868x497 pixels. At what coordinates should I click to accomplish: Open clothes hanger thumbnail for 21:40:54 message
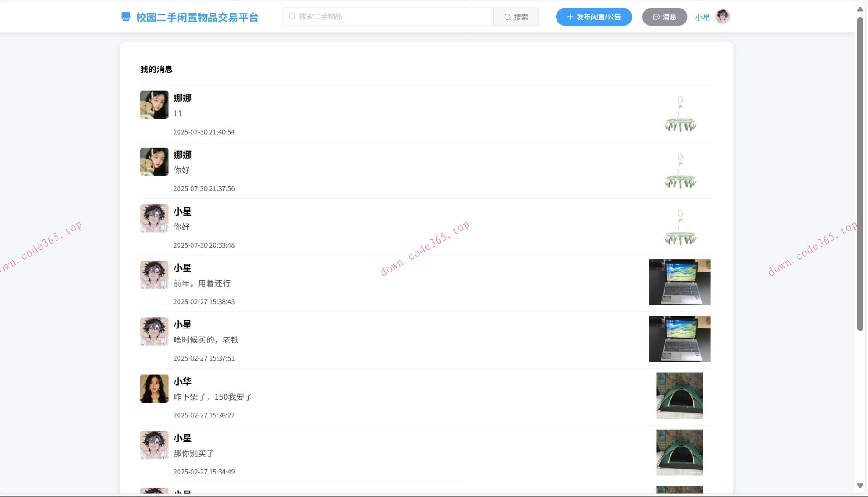[679, 114]
